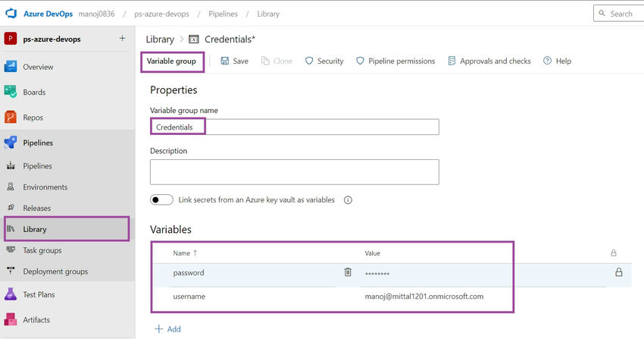Click the plus icon next to ps-azure-devops
Screen dimensions: 644x339
coord(123,38)
